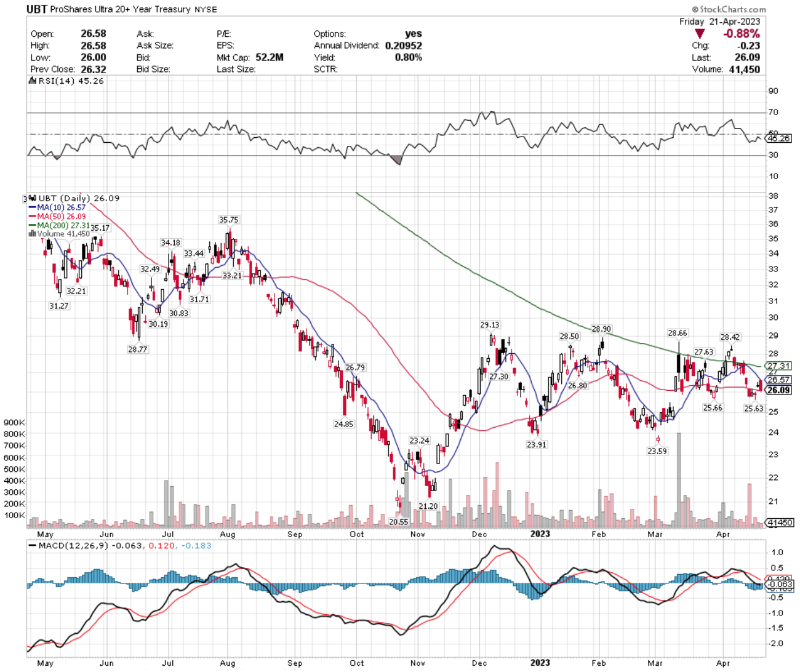Click the Mkt Cap value 52.2M
The image size is (800, 672).
pyautogui.click(x=270, y=57)
